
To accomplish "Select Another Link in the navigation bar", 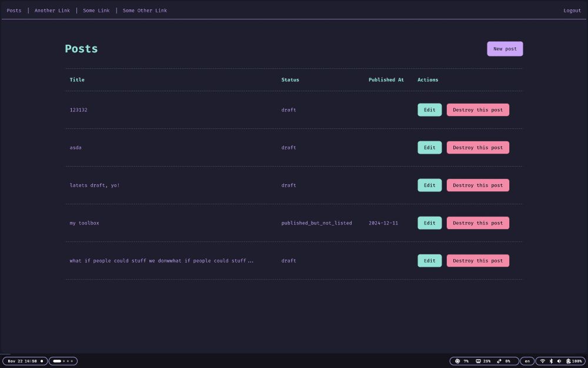I will click(52, 10).
